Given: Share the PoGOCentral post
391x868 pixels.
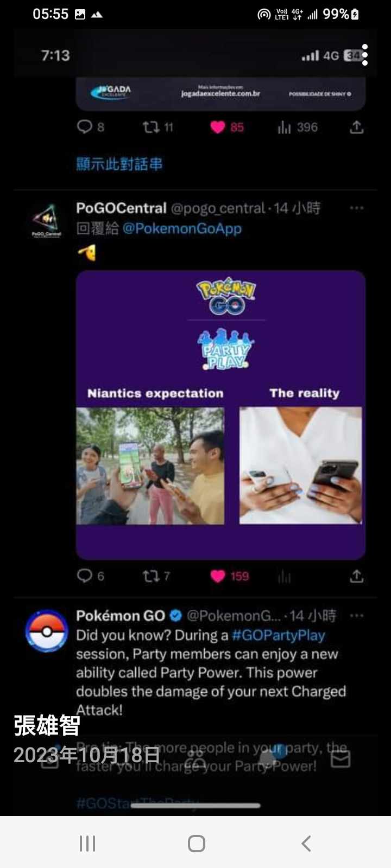Looking at the screenshot, I should [x=356, y=576].
